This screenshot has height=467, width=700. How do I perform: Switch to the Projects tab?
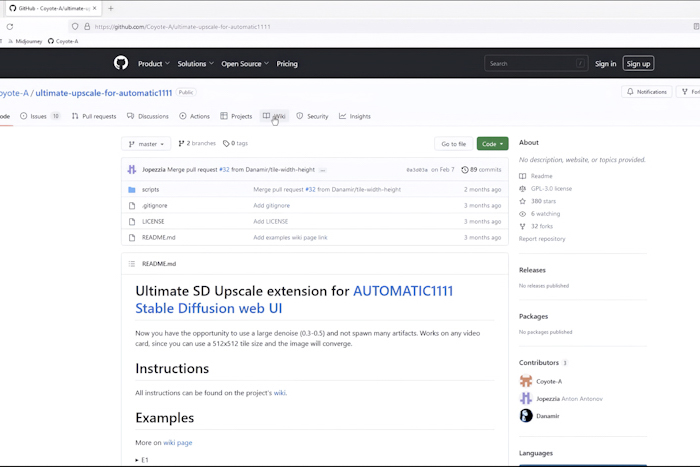pos(236,116)
